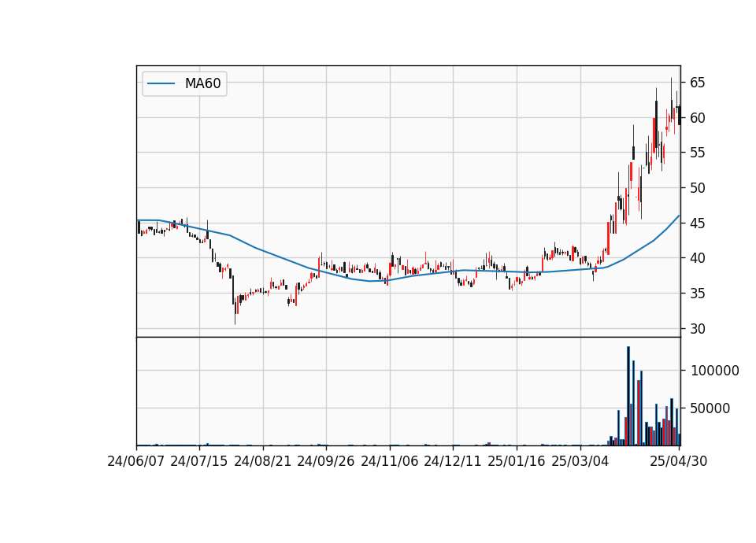Click the price axis value 50
The height and width of the screenshot is (543, 756).
click(697, 188)
